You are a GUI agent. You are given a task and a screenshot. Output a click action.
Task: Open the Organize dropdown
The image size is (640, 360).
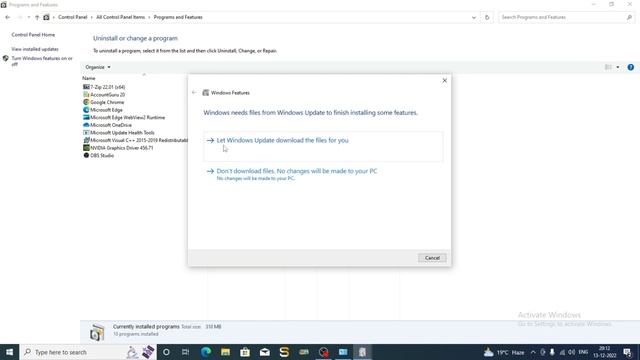coord(98,67)
